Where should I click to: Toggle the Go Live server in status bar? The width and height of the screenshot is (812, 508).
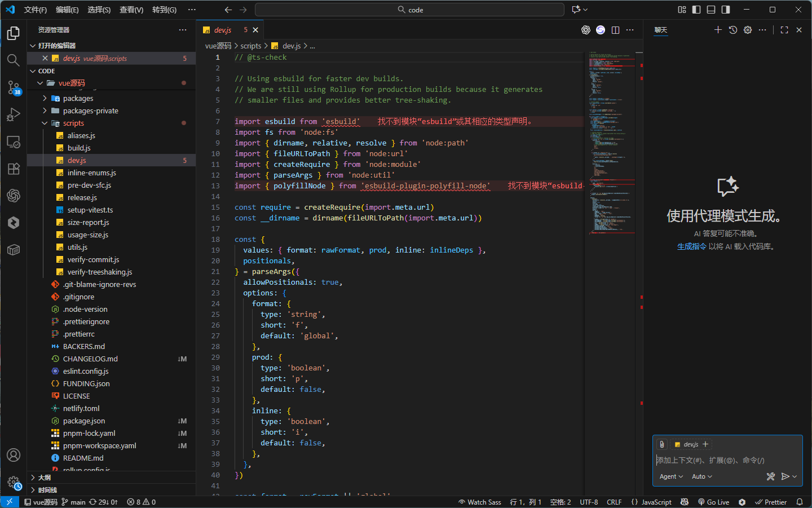(x=713, y=502)
